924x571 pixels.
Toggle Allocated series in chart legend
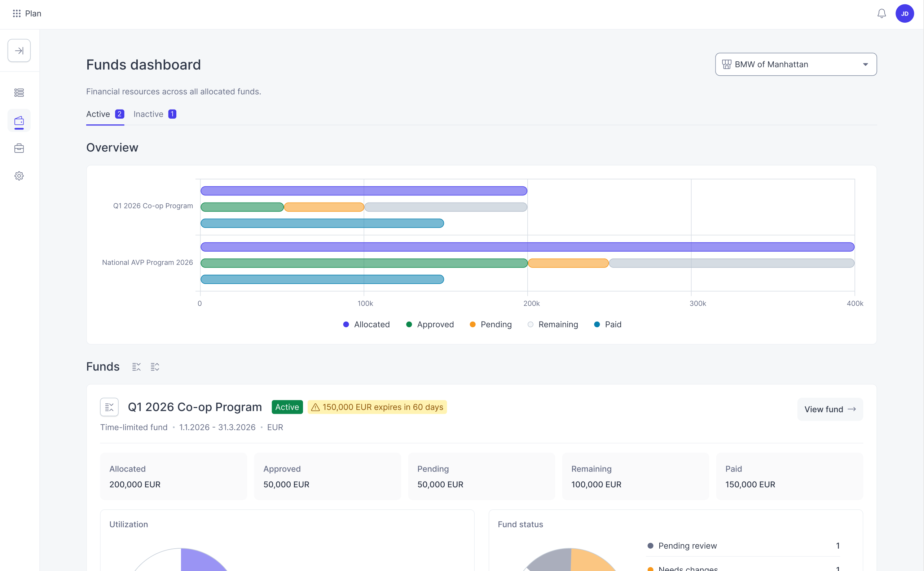(x=366, y=324)
